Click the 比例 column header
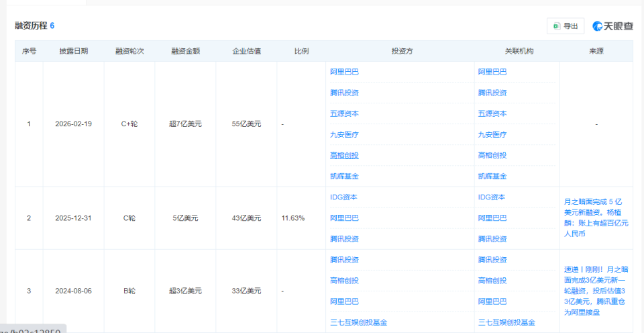Image resolution: width=644 pixels, height=333 pixels. click(x=301, y=52)
